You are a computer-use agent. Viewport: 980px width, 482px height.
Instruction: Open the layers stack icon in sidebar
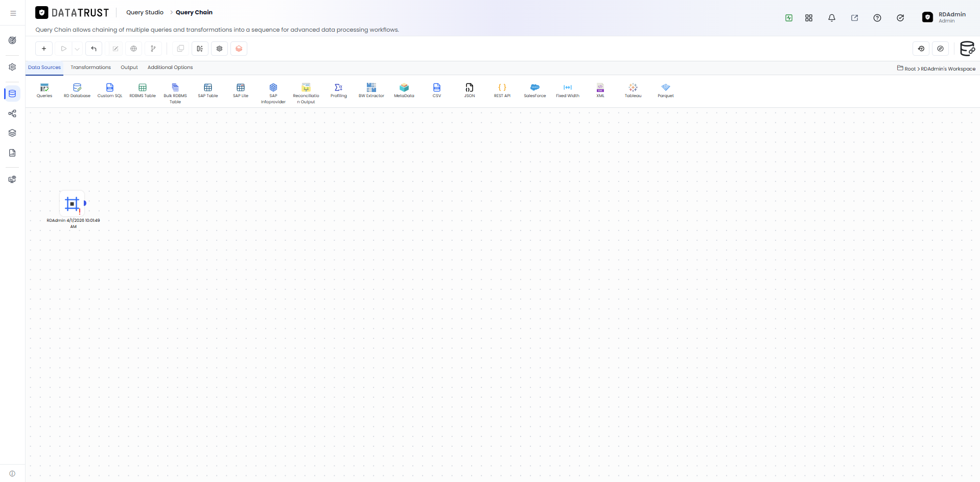click(x=12, y=133)
